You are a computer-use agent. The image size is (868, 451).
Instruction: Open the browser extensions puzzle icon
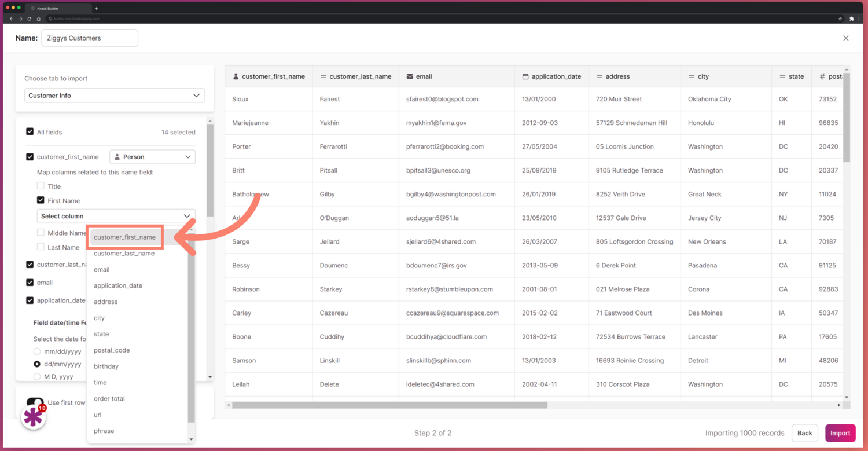point(851,19)
